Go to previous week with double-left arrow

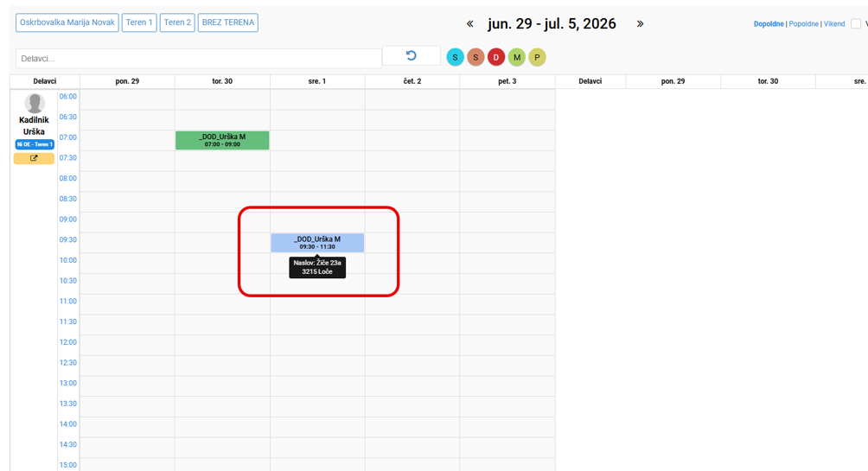point(470,24)
